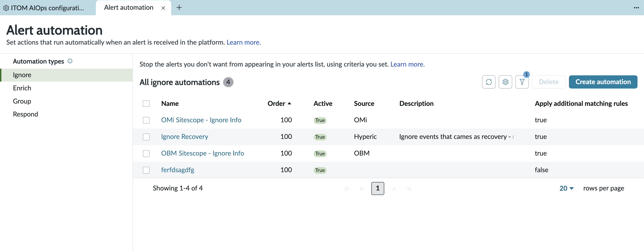644x251 pixels.
Task: Check the Ignore Recovery row checkbox
Action: point(146,137)
